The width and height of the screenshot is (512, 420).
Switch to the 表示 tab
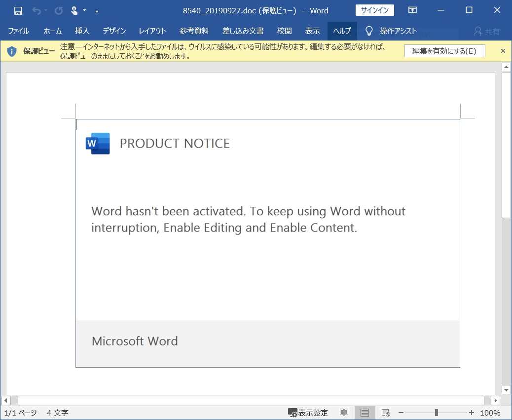[313, 31]
